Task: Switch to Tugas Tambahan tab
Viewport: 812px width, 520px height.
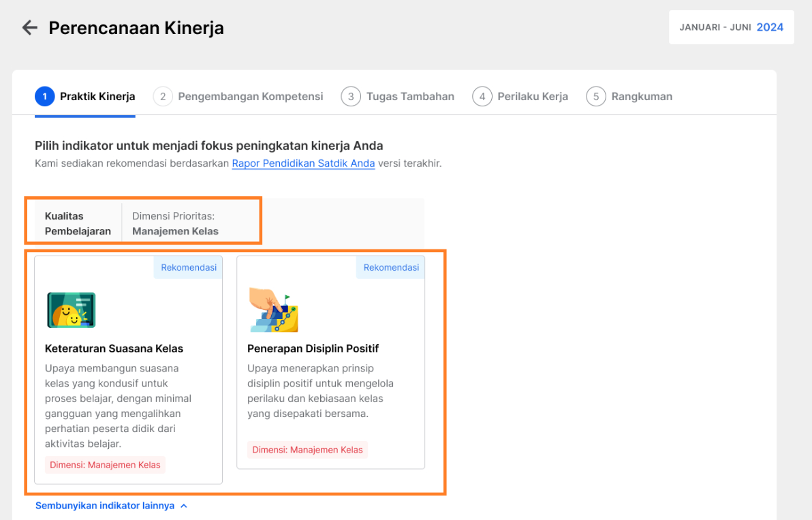Action: [410, 96]
